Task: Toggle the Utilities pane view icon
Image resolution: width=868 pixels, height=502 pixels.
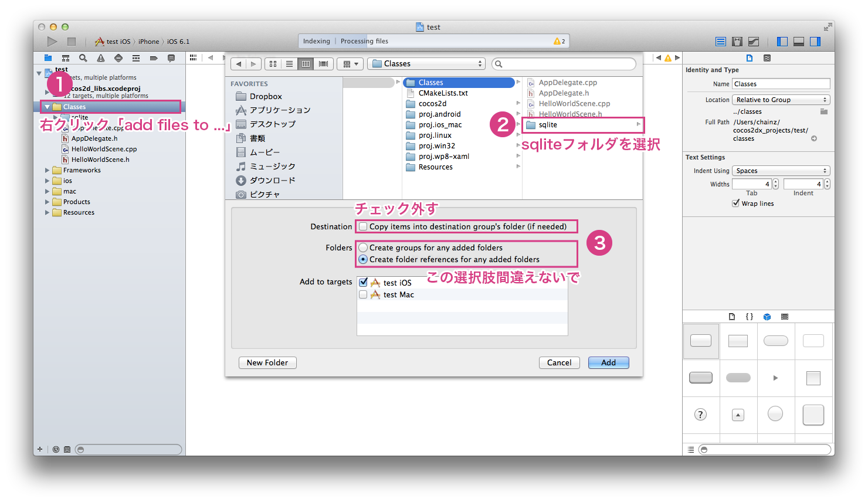Action: tap(815, 42)
